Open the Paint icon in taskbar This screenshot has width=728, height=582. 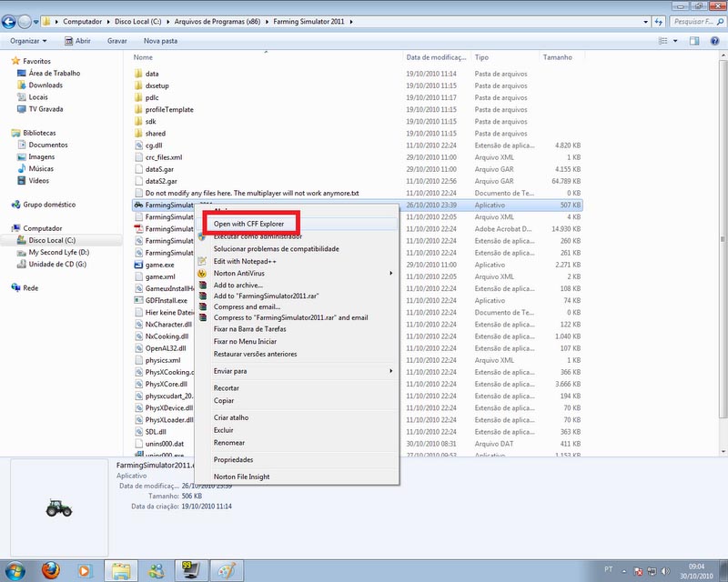227,570
